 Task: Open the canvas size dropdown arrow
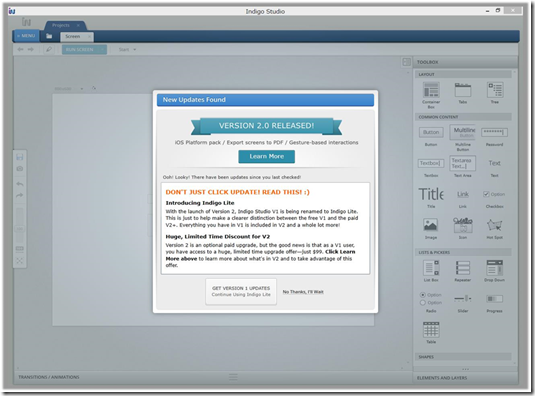tap(82, 89)
